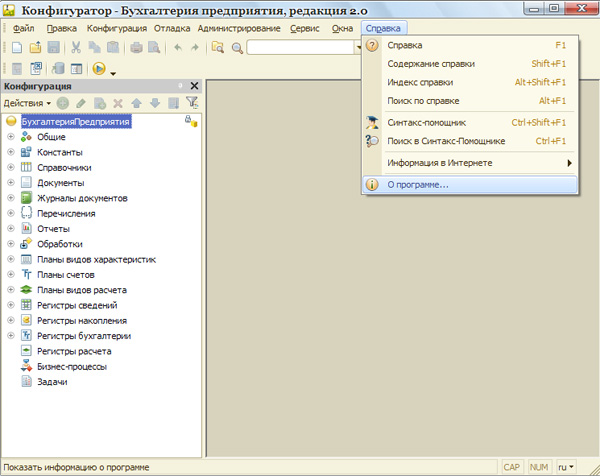Expand the Документы tree node
Screen dimensions: 600x476
[x=11, y=183]
